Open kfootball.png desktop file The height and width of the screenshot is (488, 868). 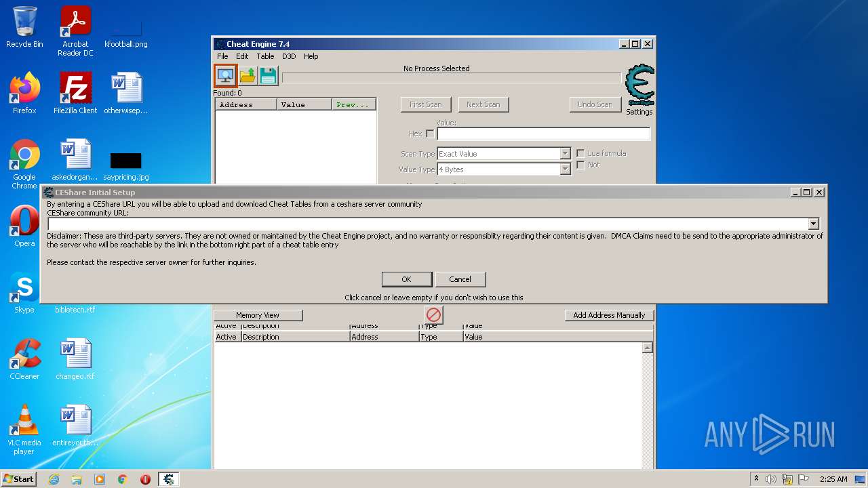tap(126, 34)
